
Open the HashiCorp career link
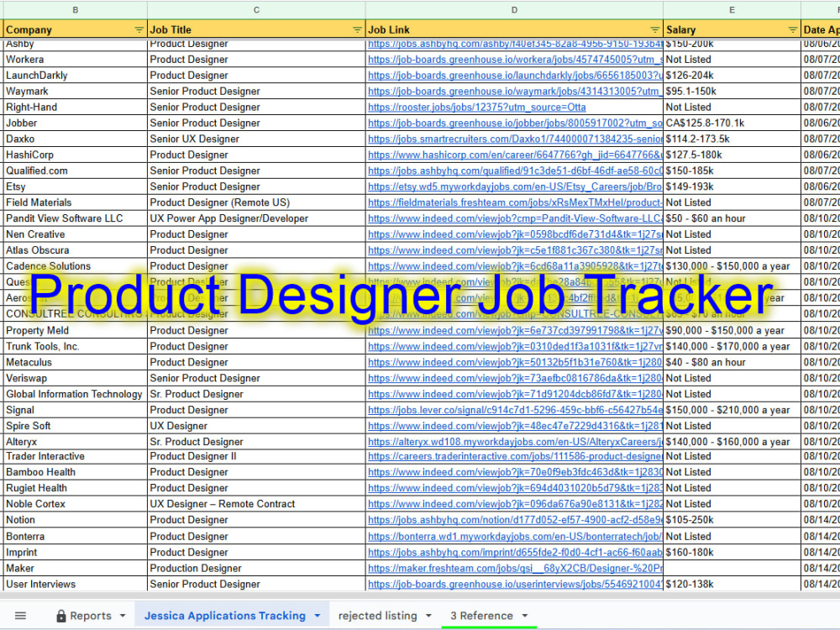515,155
